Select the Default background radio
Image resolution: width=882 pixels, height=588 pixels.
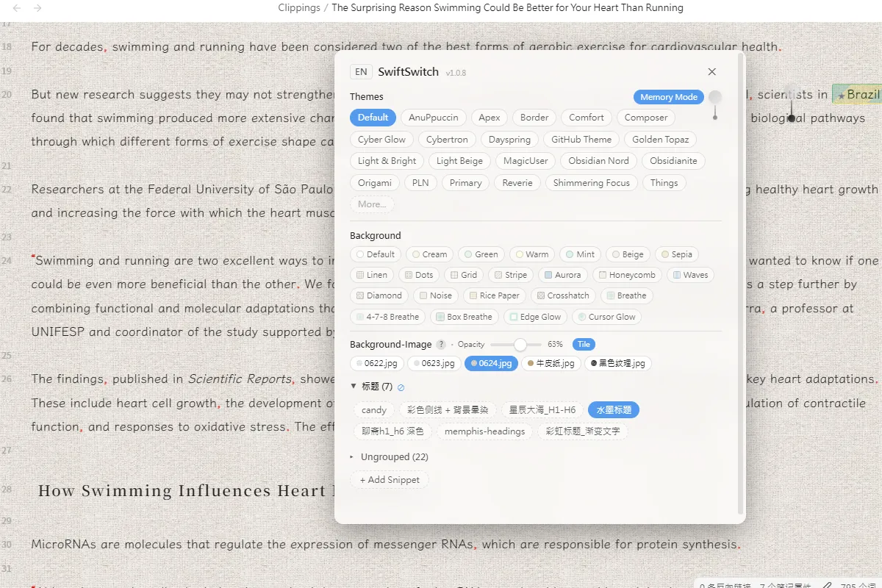coord(376,254)
